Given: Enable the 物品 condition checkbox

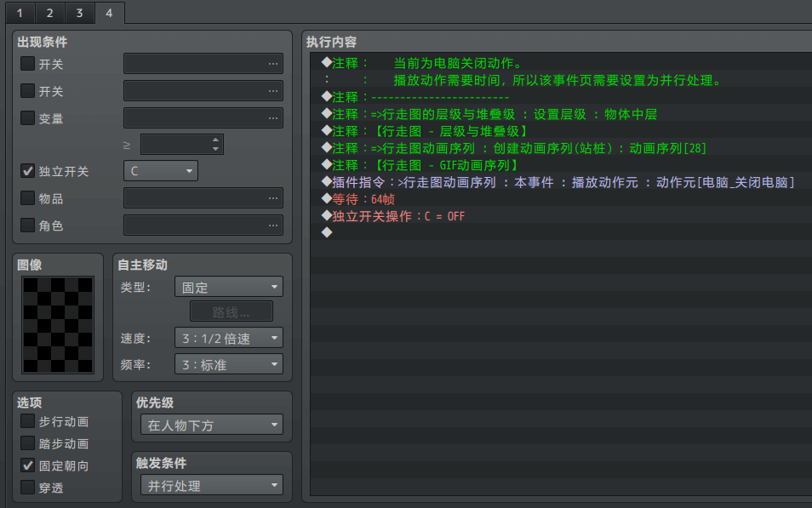Looking at the screenshot, I should [x=28, y=198].
